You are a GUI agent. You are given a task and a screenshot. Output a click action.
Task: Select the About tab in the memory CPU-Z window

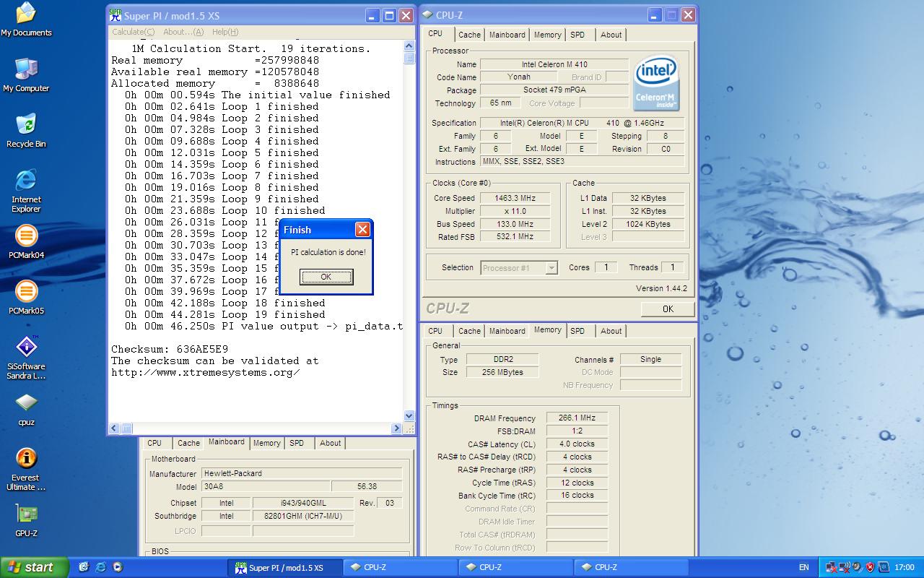coord(611,331)
